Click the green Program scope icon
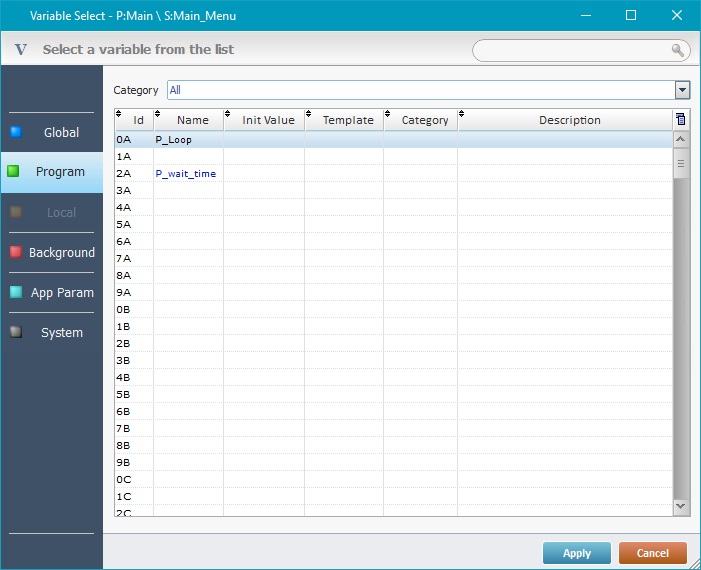This screenshot has width=701, height=570. (14, 172)
